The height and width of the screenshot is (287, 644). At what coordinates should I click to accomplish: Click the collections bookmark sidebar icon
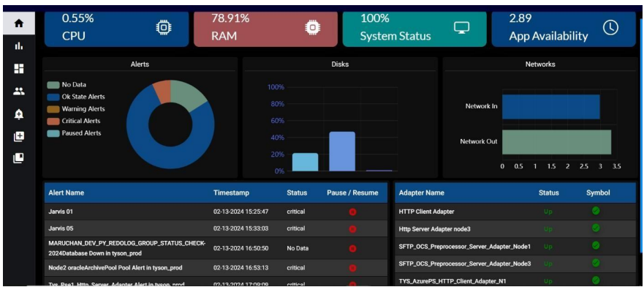pos(19,158)
